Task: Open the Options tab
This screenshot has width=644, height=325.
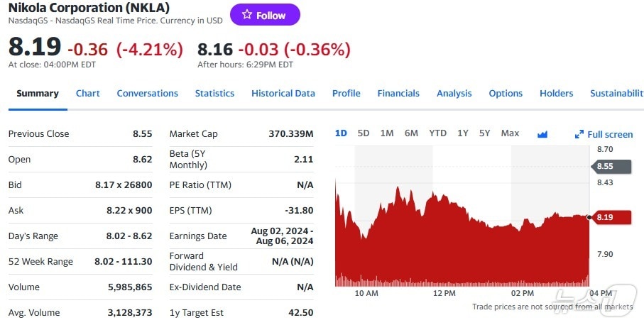Action: [x=506, y=93]
